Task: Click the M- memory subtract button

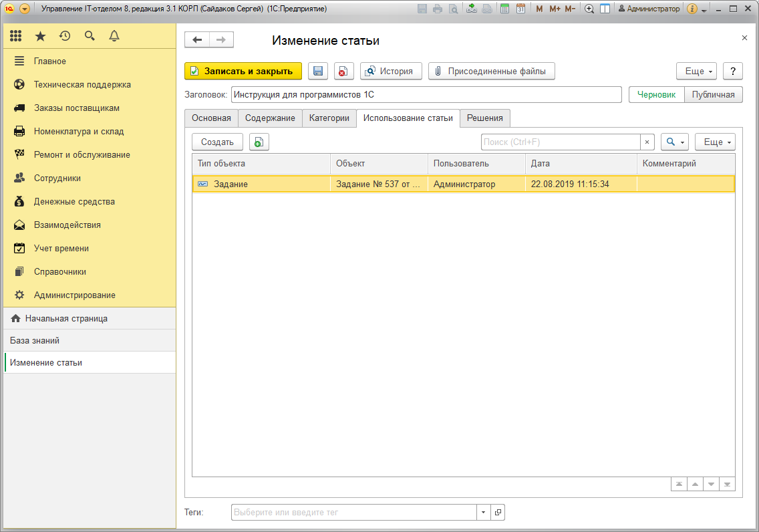Action: pos(570,9)
